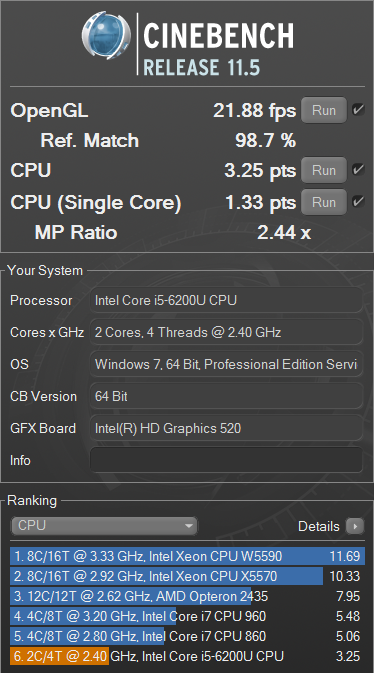Click the Details label in Ranking
Image resolution: width=374 pixels, height=673 pixels.
(x=319, y=526)
